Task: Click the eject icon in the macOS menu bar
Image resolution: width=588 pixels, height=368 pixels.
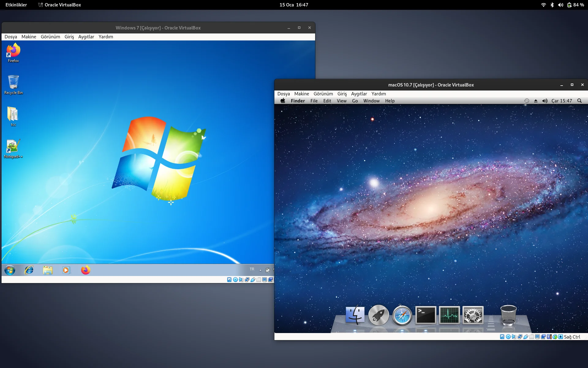Action: click(536, 101)
